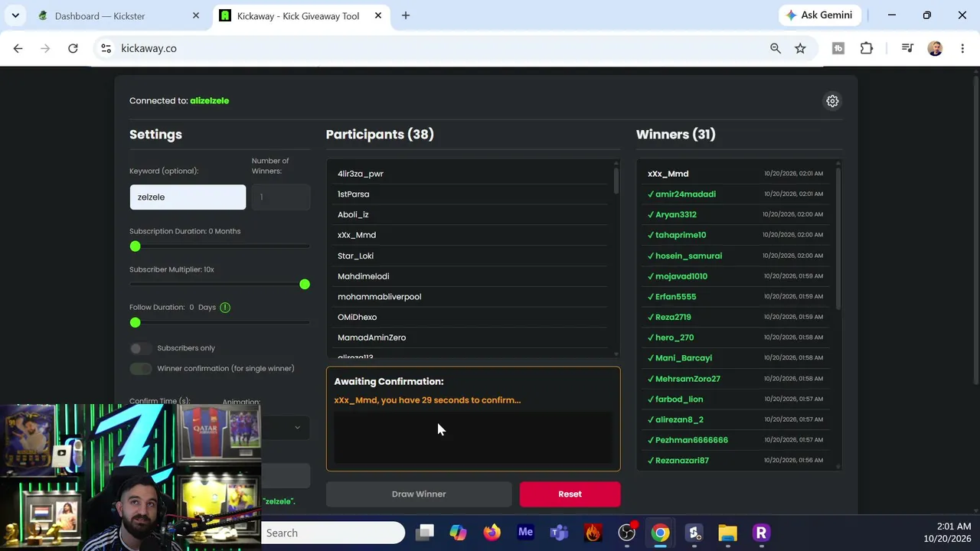980x551 pixels.
Task: Go back to the previous page
Action: (x=18, y=48)
